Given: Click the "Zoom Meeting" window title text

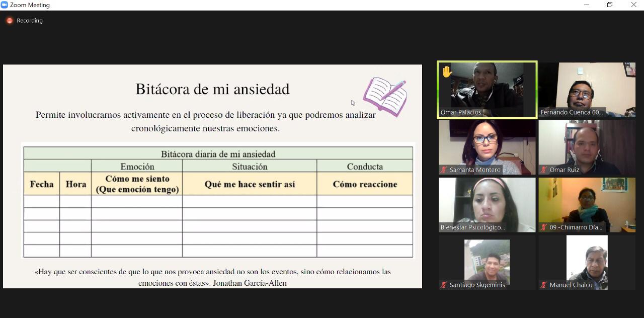Looking at the screenshot, I should coord(30,5).
